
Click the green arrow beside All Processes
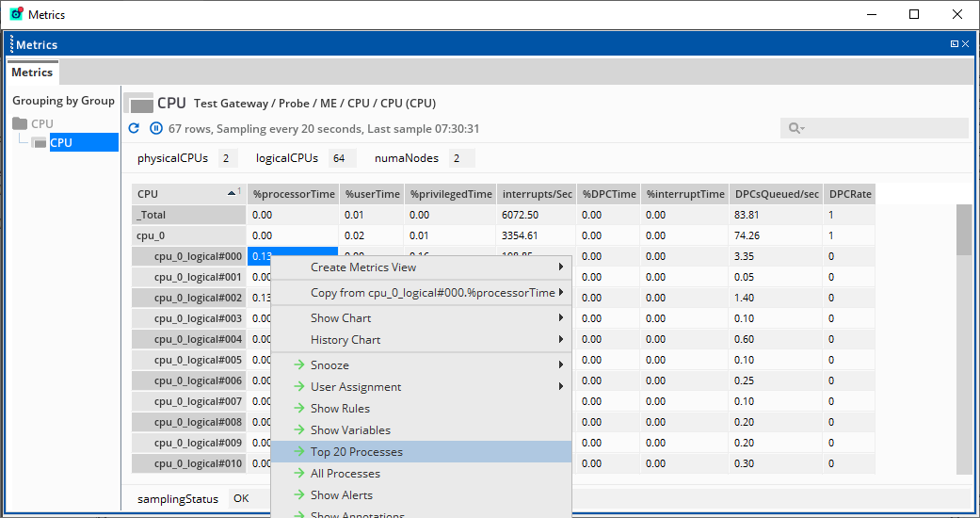click(x=299, y=474)
